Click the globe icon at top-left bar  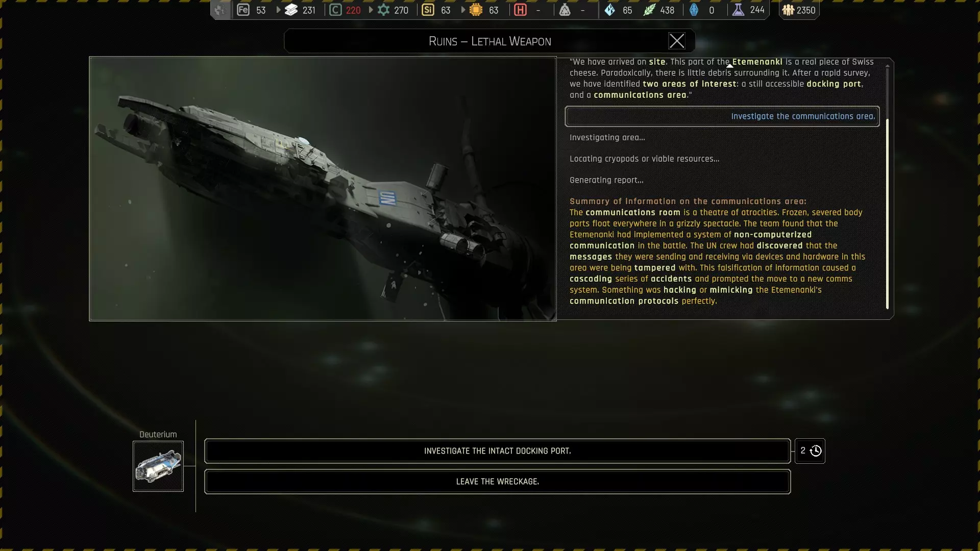point(220,10)
